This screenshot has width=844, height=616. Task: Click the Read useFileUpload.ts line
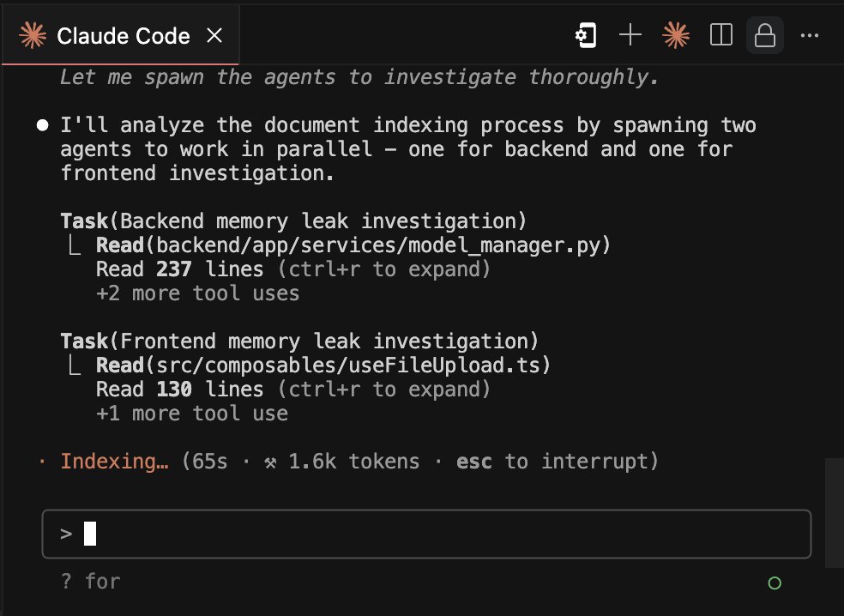pos(323,365)
